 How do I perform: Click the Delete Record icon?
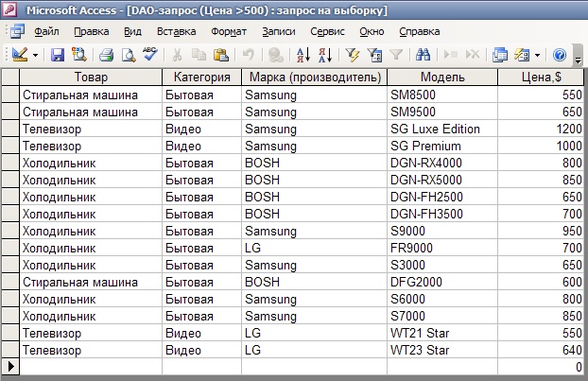point(473,55)
